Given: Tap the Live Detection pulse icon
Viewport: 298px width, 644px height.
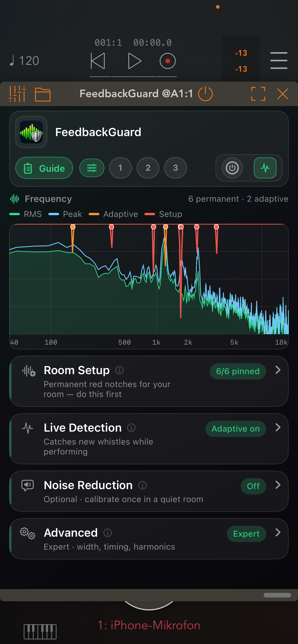Looking at the screenshot, I should tap(28, 428).
